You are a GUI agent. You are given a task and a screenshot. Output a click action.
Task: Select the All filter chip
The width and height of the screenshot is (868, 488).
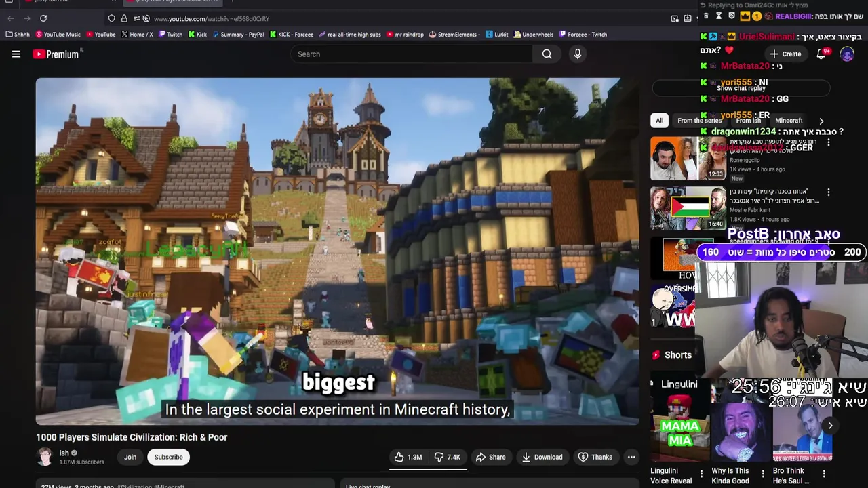tap(659, 121)
